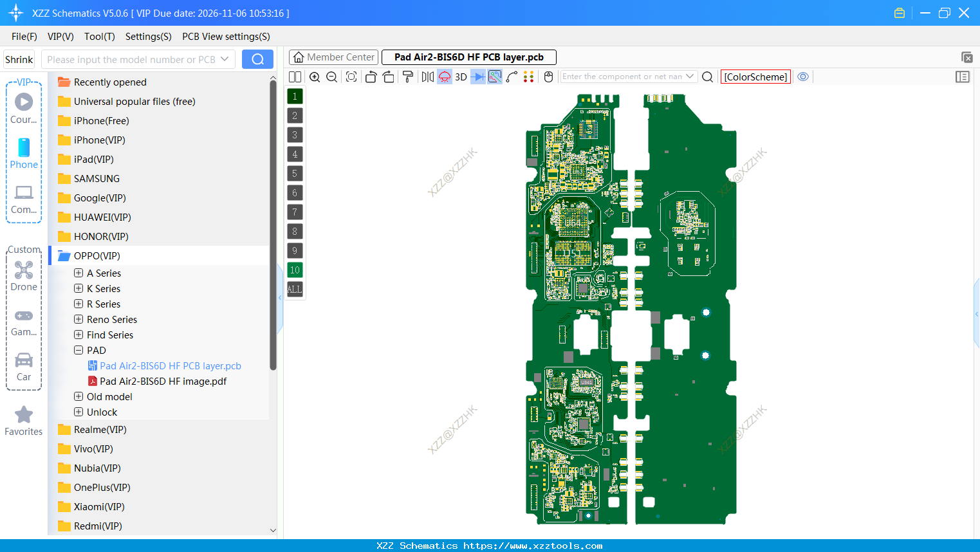
Task: Collapse the PAD folder
Action: click(x=78, y=350)
